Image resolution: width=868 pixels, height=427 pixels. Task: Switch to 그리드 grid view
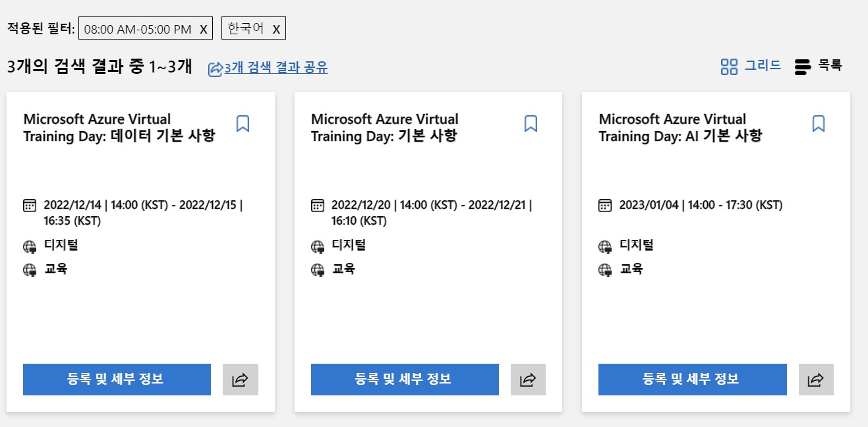(x=751, y=66)
